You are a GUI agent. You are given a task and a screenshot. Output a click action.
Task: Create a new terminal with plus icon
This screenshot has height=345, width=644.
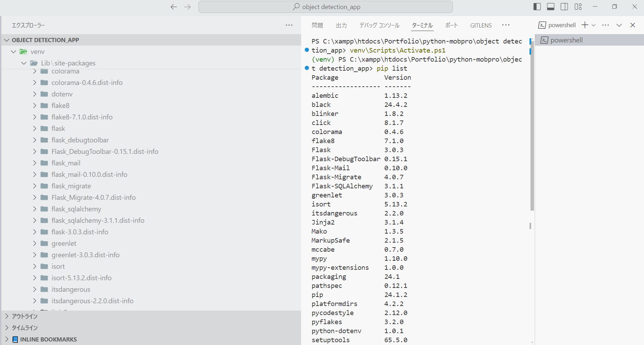click(585, 25)
